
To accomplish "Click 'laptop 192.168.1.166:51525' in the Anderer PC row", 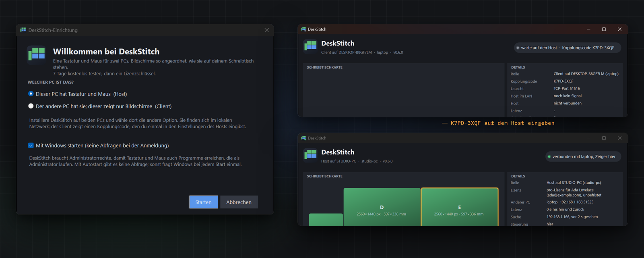I will (570, 202).
